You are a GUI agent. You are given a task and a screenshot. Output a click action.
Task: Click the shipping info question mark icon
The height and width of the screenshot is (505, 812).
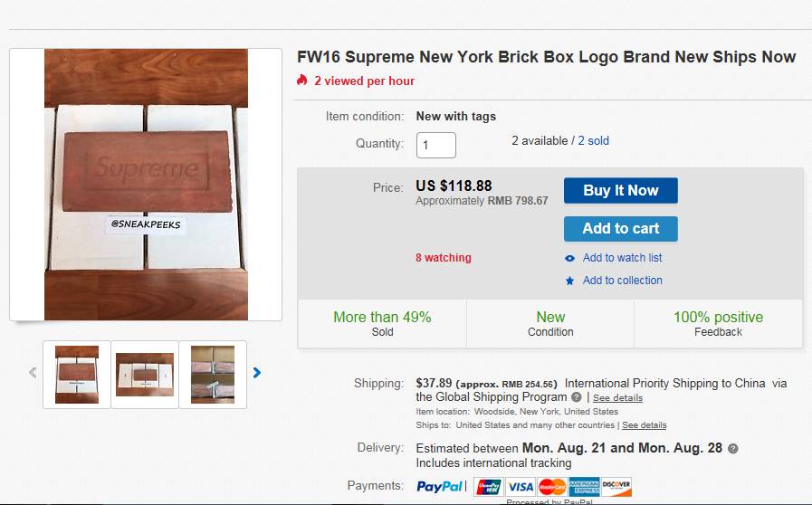[576, 397]
